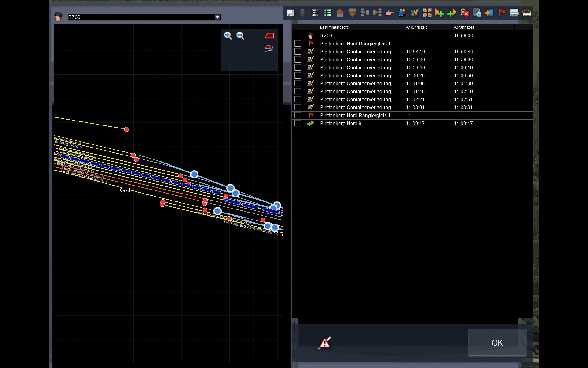
Task: Click the move-up orange arrow icon
Action: [x=340, y=13]
